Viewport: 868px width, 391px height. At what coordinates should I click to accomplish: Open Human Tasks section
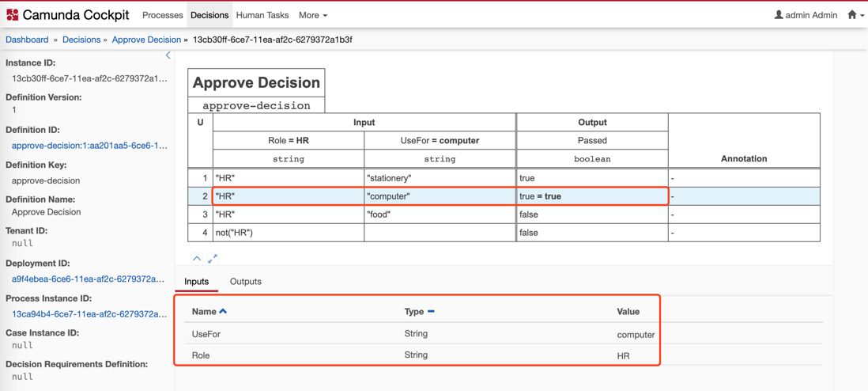click(x=262, y=16)
